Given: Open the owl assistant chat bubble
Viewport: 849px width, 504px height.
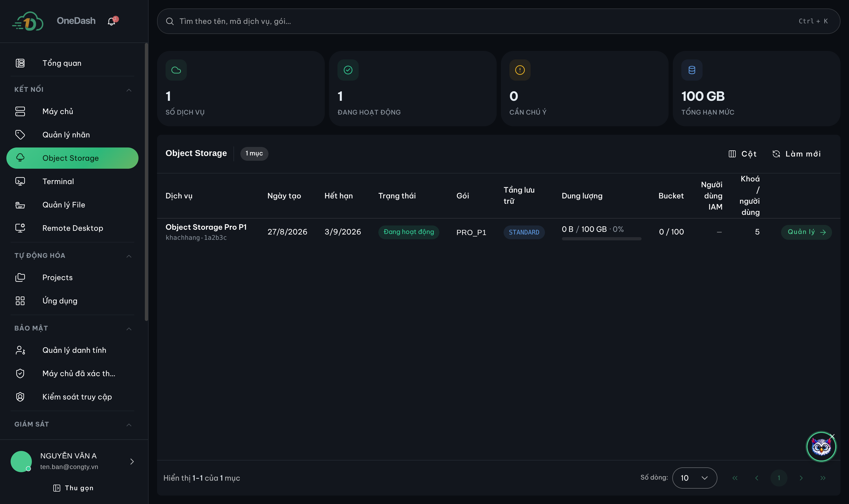Looking at the screenshot, I should [x=821, y=447].
